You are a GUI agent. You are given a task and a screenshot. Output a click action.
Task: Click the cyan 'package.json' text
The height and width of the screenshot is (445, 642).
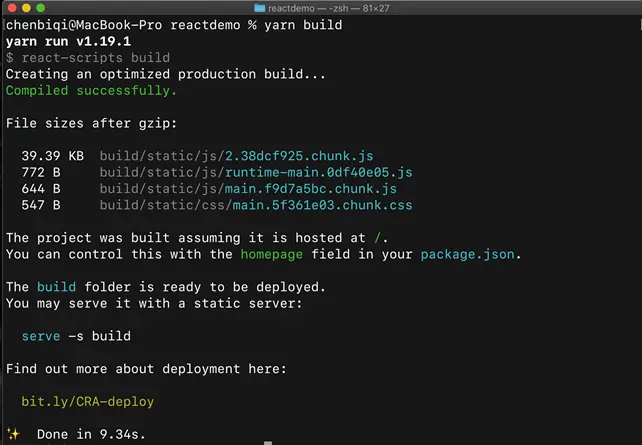tap(467, 254)
